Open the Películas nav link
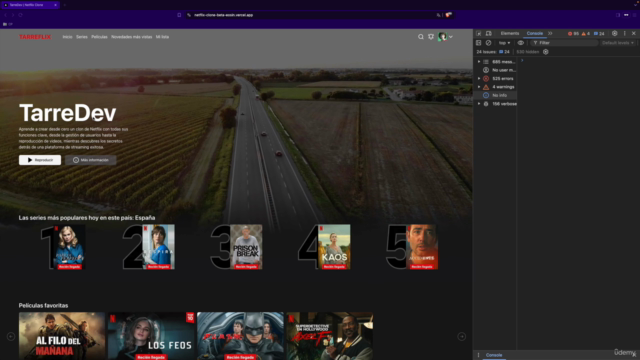The width and height of the screenshot is (640, 360). click(99, 37)
